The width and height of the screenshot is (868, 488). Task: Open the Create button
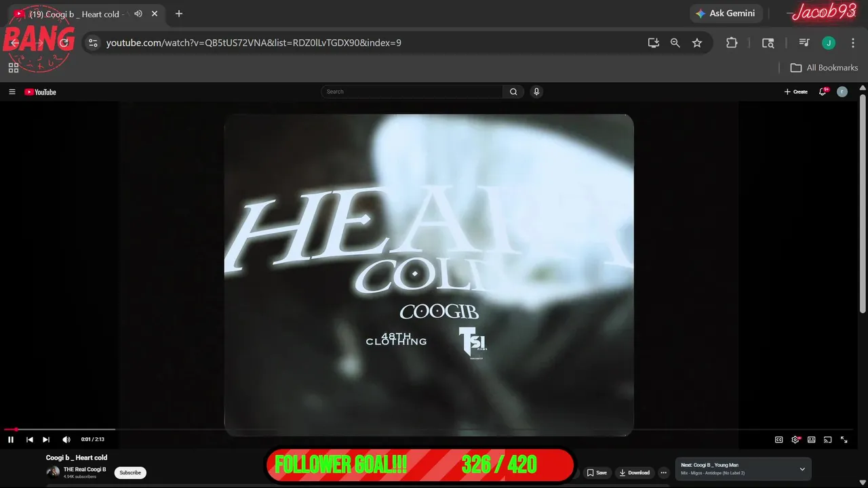[x=796, y=91]
